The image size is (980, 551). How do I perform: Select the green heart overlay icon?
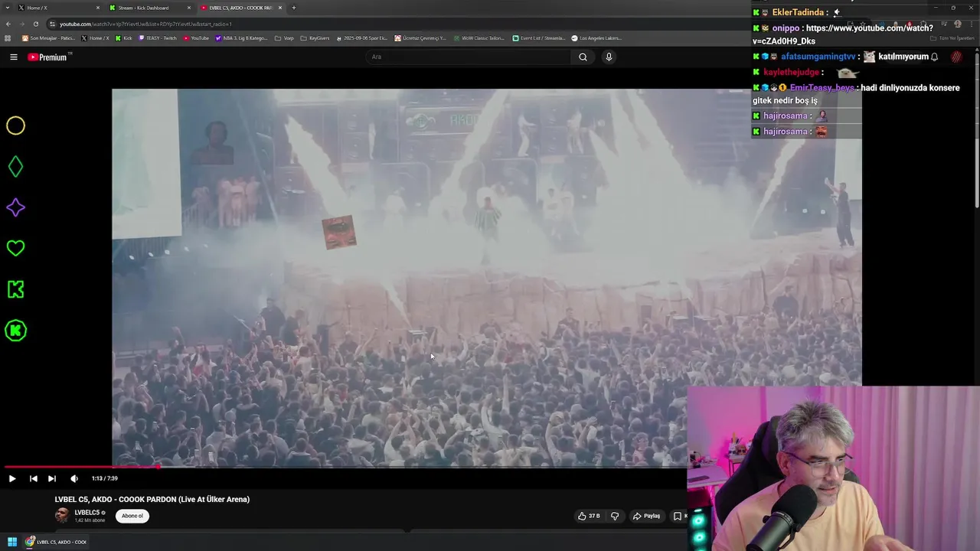point(15,248)
